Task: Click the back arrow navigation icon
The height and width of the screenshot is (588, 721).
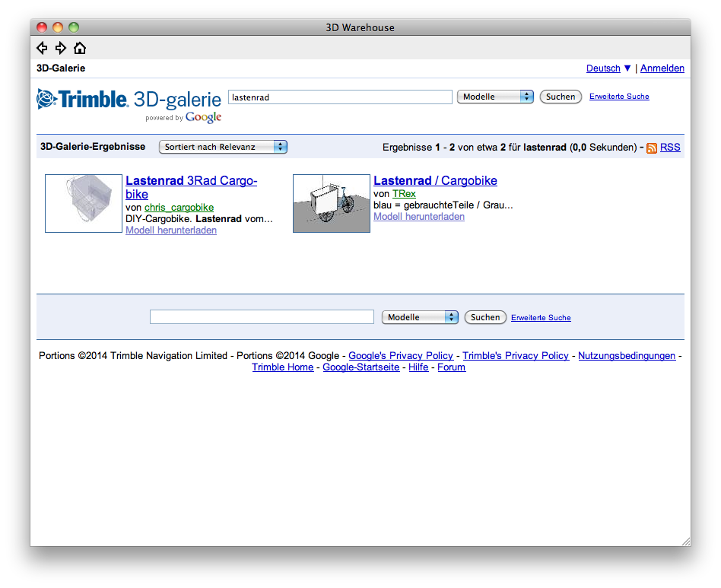Action: 42,48
